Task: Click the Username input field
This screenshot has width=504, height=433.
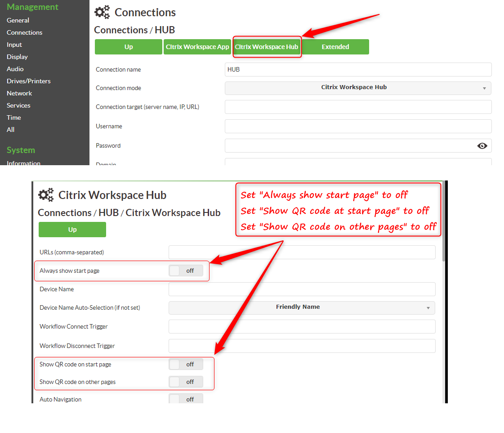Action: pos(358,126)
